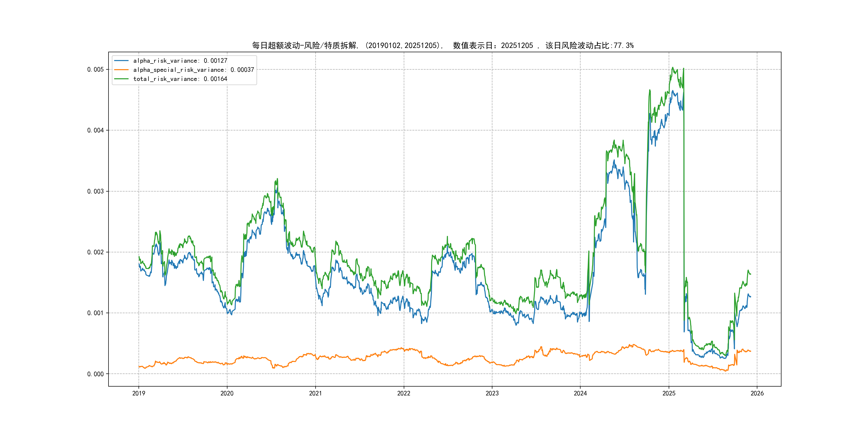The height and width of the screenshot is (434, 868).
Task: Click the 0.005 y-axis tick label
Action: click(95, 69)
